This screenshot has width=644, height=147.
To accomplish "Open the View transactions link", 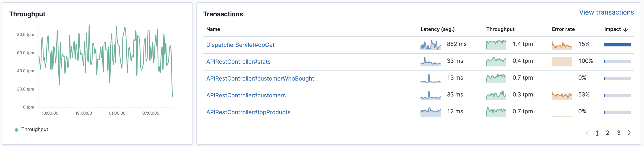I will 606,12.
